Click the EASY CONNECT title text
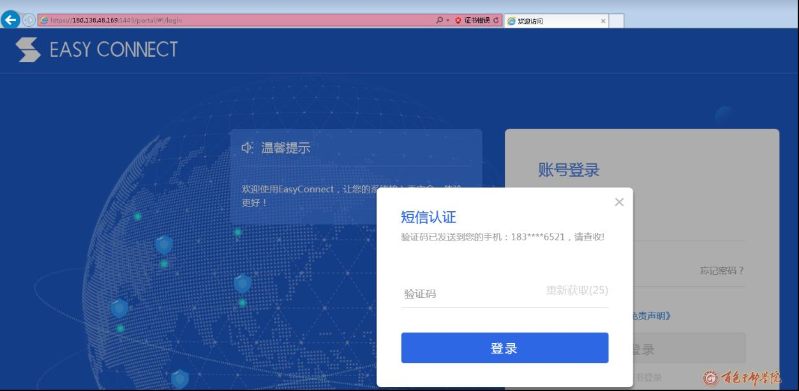 coord(114,49)
